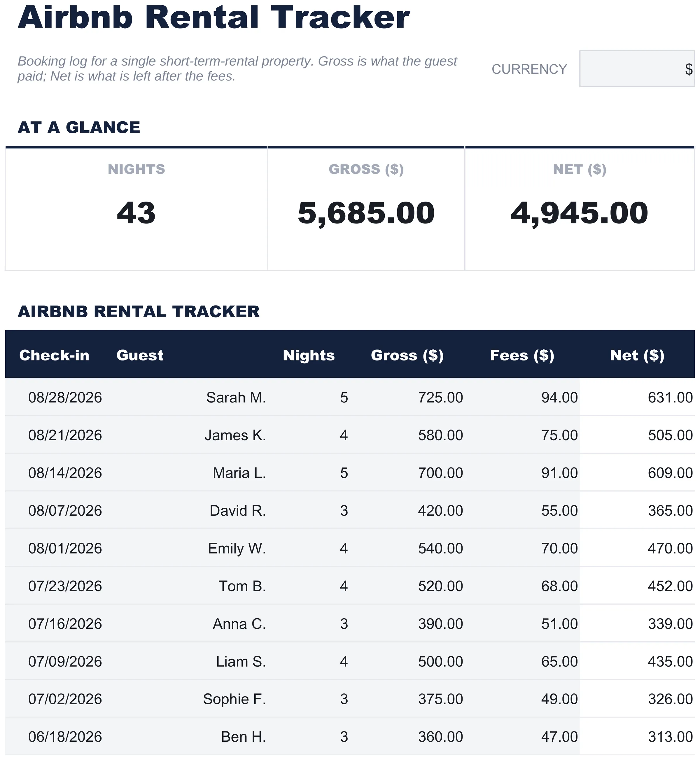Click gross value 360.00
The image size is (700, 760).
point(440,737)
